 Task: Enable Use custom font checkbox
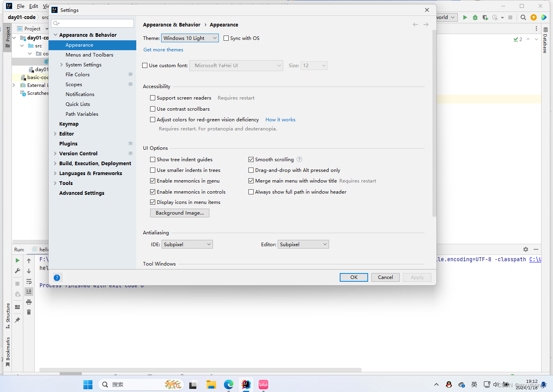(145, 66)
